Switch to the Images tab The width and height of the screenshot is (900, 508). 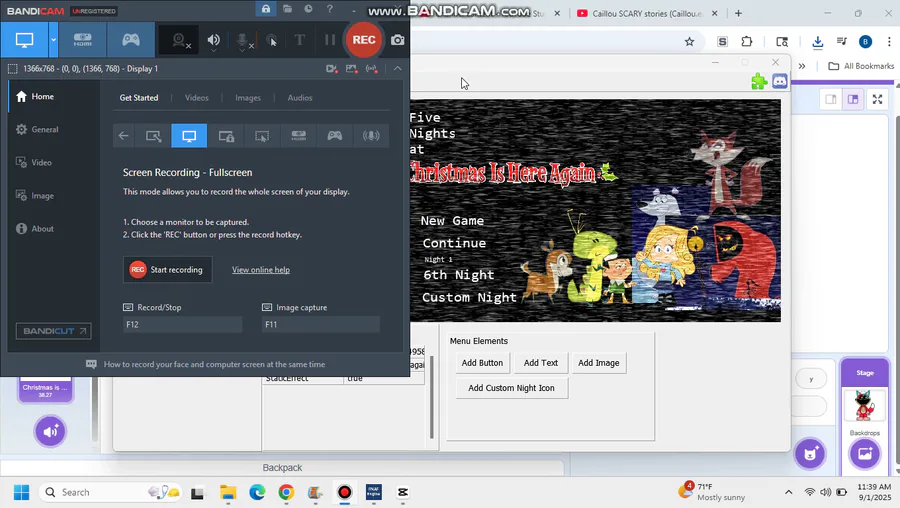point(248,98)
